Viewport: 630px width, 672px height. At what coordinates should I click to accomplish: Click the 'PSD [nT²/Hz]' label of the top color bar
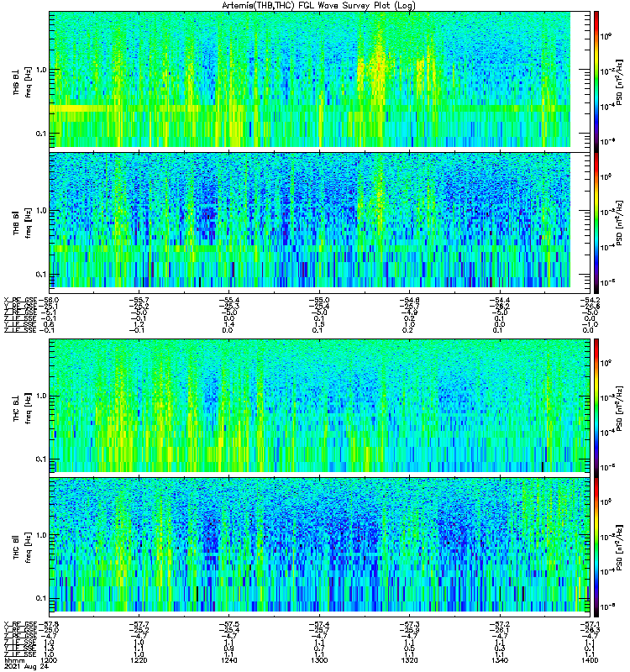[620, 81]
